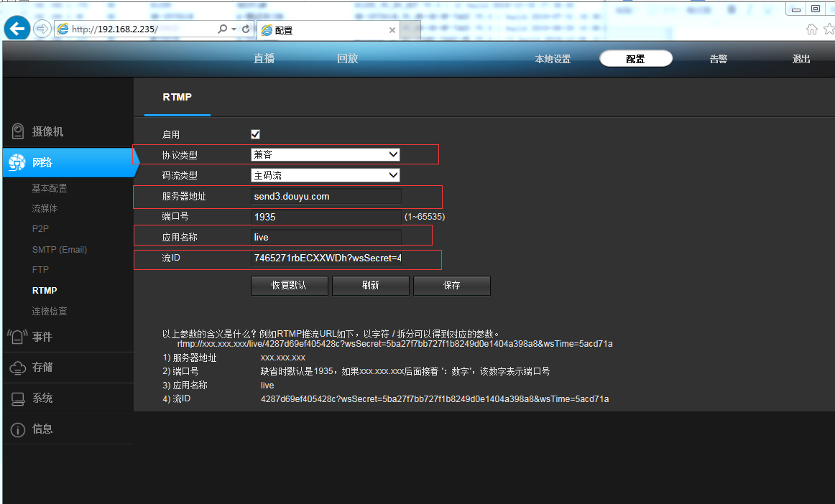Open the 码流类型 stream type dropdown
Viewport: 835px width, 504px height.
click(325, 175)
